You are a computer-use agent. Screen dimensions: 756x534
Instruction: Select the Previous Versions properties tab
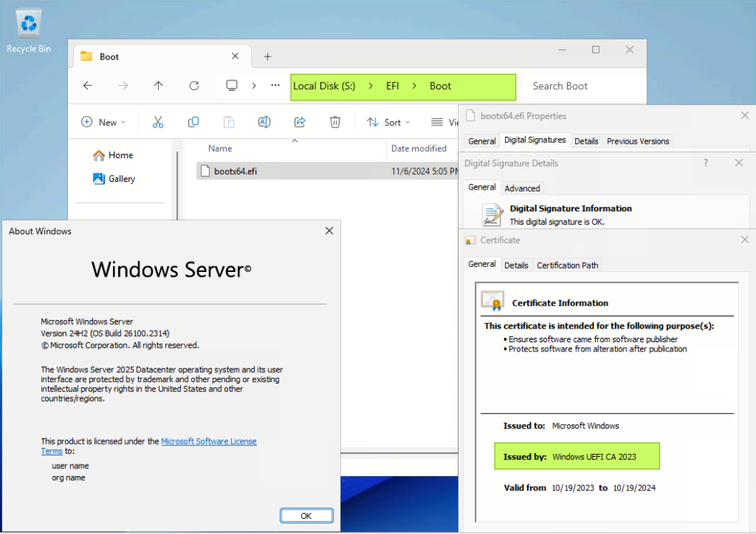(638, 141)
